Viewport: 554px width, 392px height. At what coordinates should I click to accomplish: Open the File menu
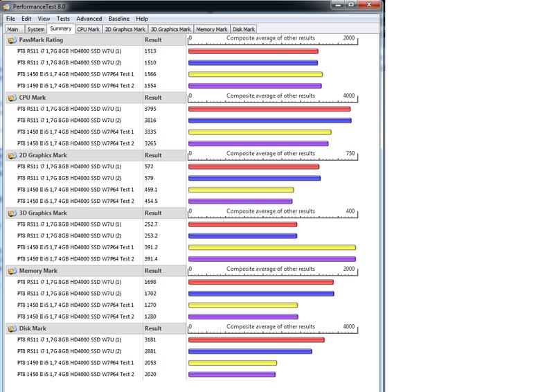point(10,19)
